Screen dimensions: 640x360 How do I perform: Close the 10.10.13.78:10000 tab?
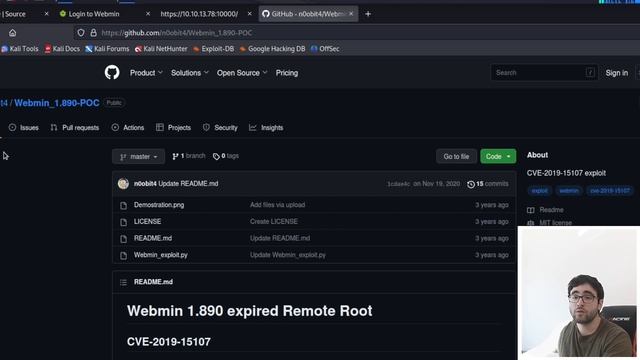click(249, 14)
